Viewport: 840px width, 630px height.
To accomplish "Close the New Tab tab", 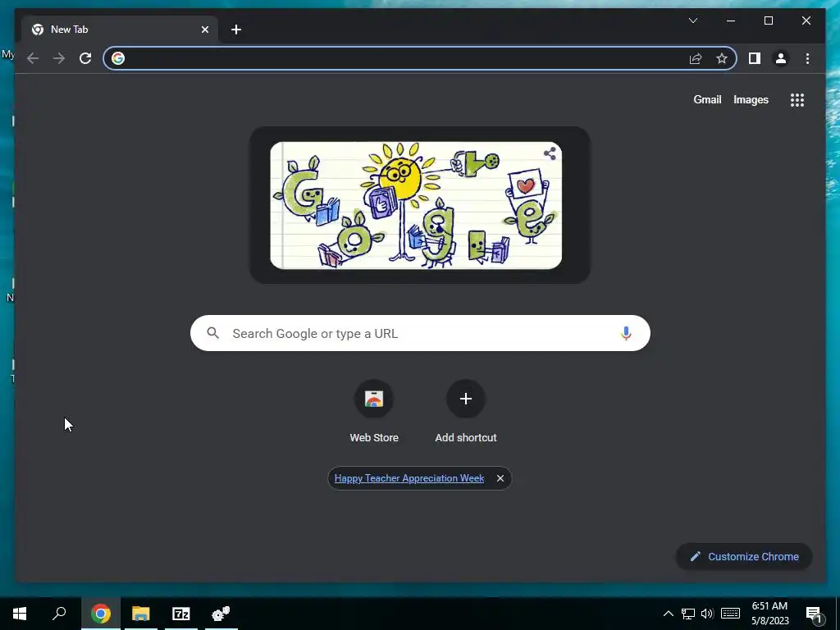I will pos(204,30).
